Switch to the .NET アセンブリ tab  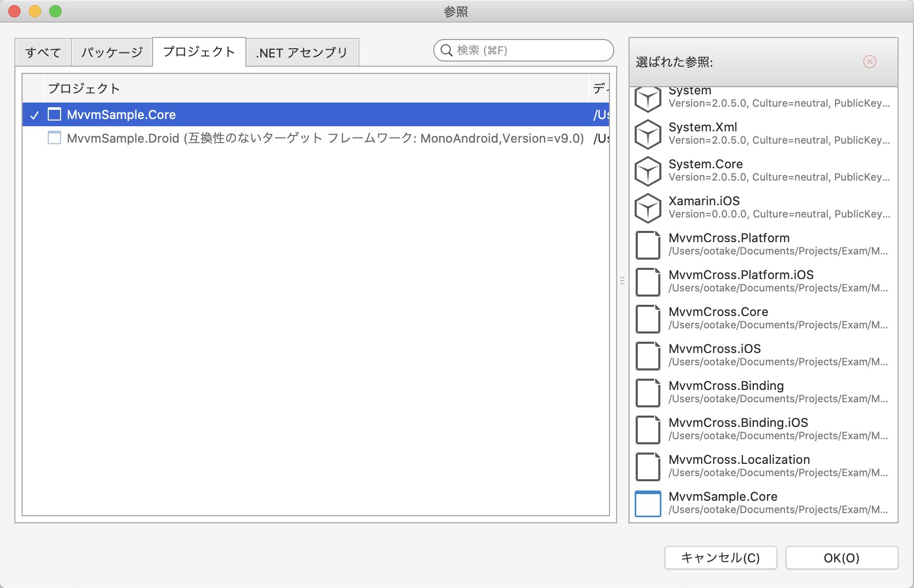point(302,52)
